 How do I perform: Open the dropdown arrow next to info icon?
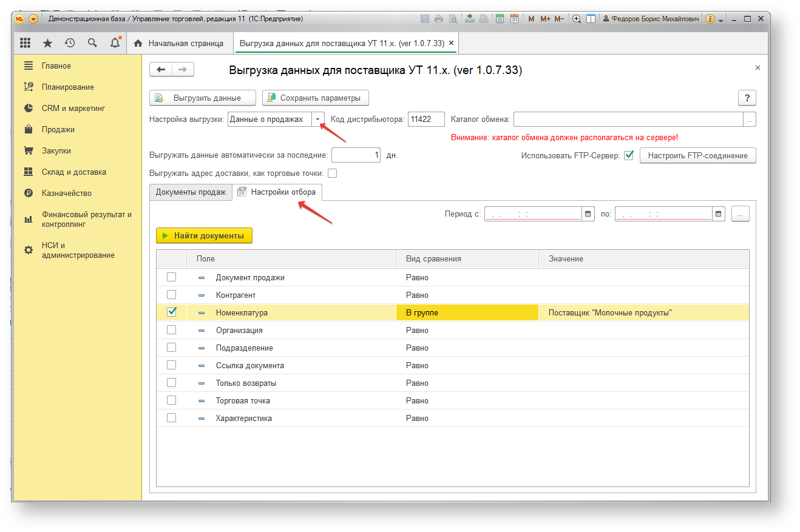(721, 19)
